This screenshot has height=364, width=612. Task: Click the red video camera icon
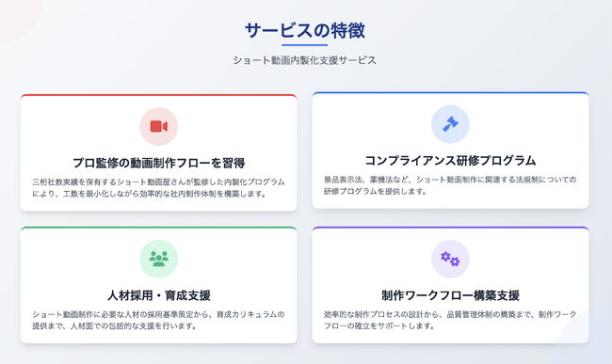pyautogui.click(x=159, y=126)
